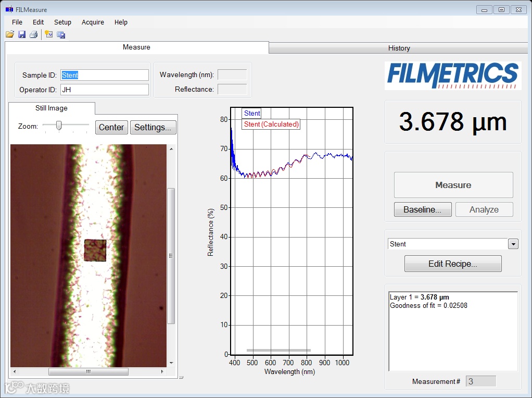This screenshot has width=532, height=398.
Task: Click the Reflectance readout field
Action: click(x=232, y=89)
